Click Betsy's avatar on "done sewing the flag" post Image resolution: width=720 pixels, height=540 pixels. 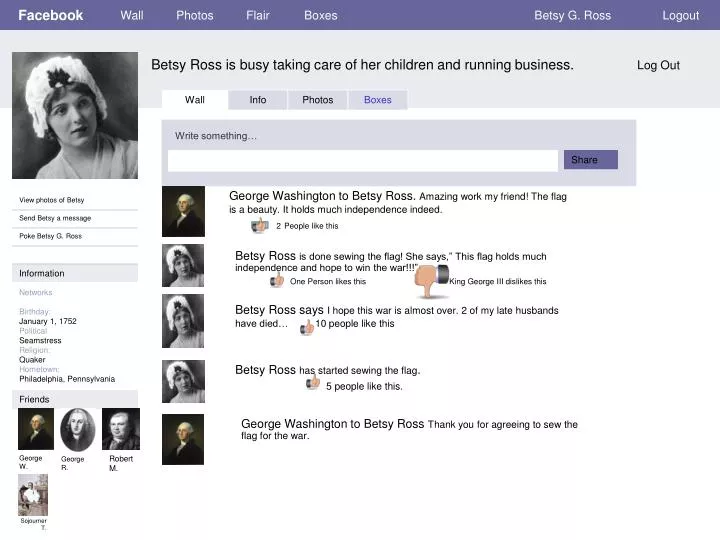click(x=183, y=265)
